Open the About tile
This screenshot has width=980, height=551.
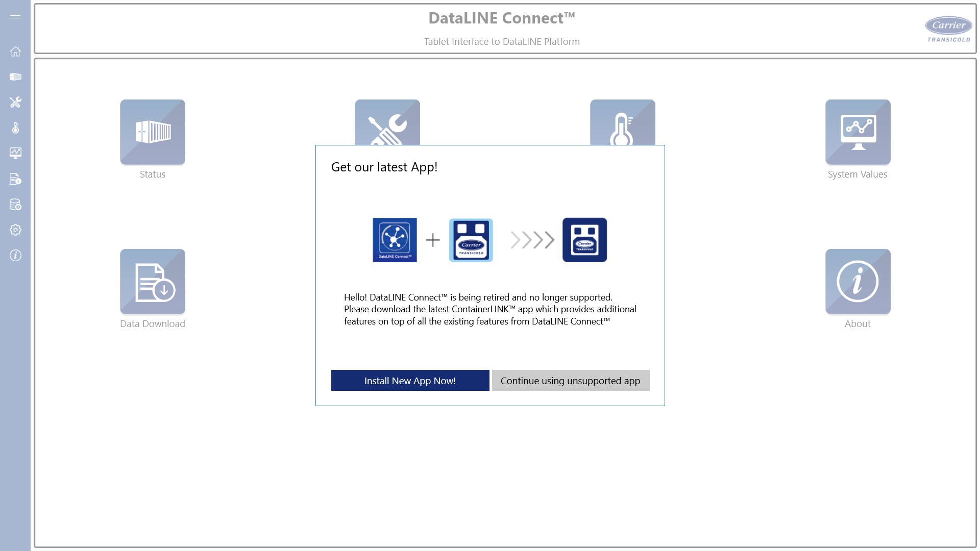(858, 282)
